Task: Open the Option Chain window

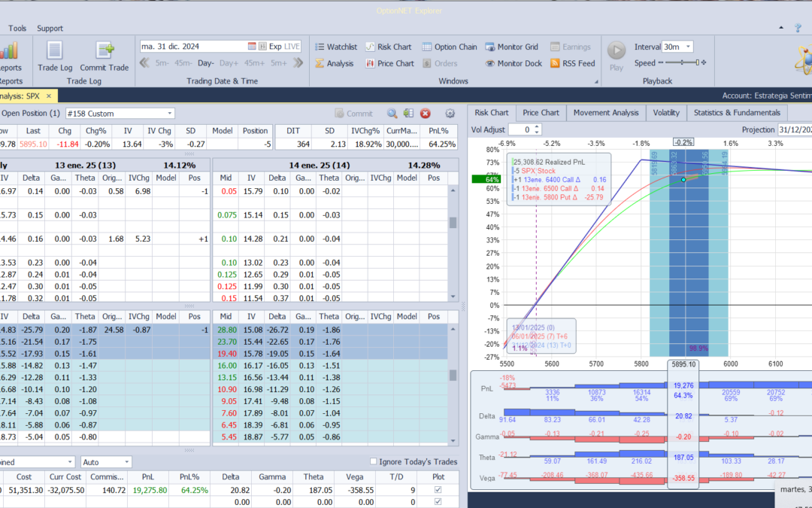Action: [449, 47]
